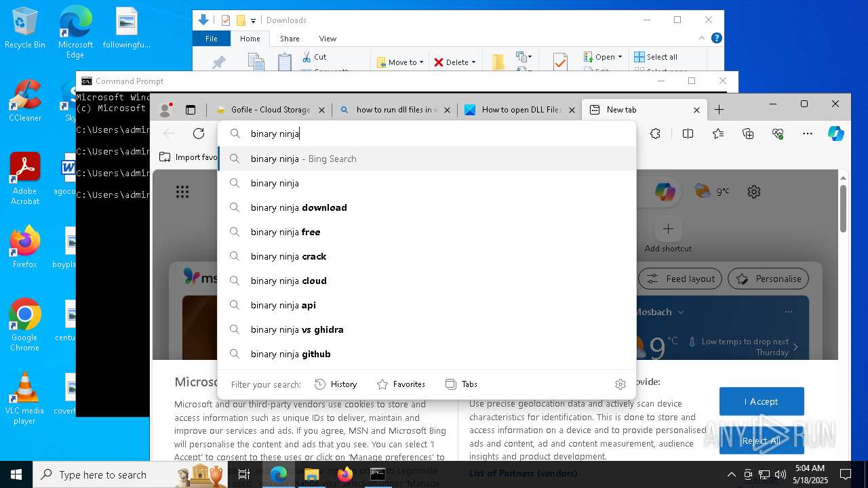Screen dimensions: 868x488
Task: Open Browser essentials heart icon
Action: click(778, 134)
